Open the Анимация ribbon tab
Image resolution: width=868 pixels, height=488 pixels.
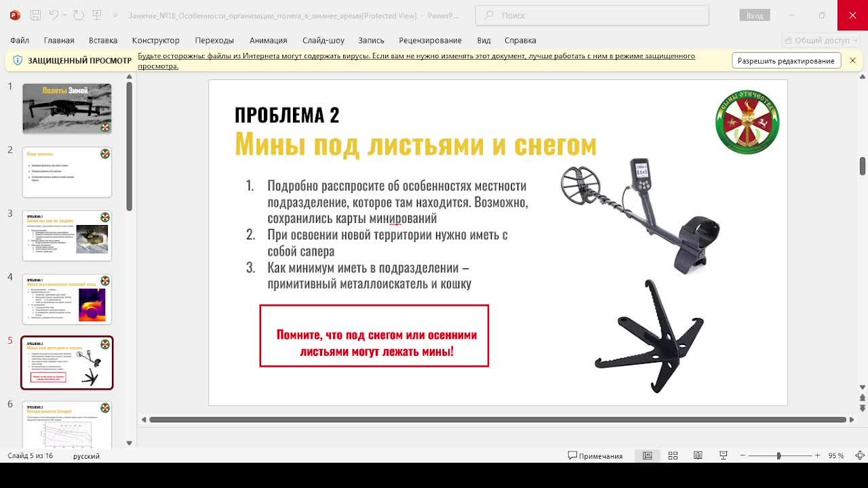pyautogui.click(x=269, y=40)
